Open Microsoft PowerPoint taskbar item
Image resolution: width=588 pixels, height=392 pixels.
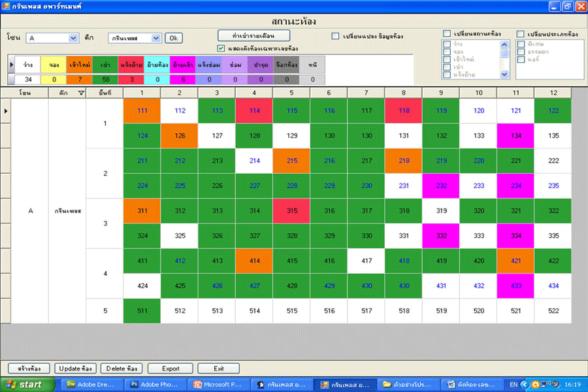pos(216,385)
